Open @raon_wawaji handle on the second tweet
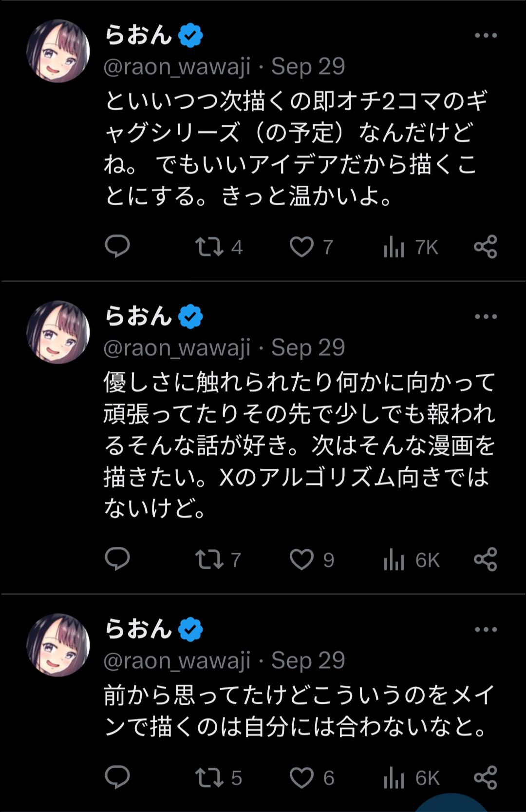Image resolution: width=526 pixels, height=812 pixels. [x=177, y=348]
